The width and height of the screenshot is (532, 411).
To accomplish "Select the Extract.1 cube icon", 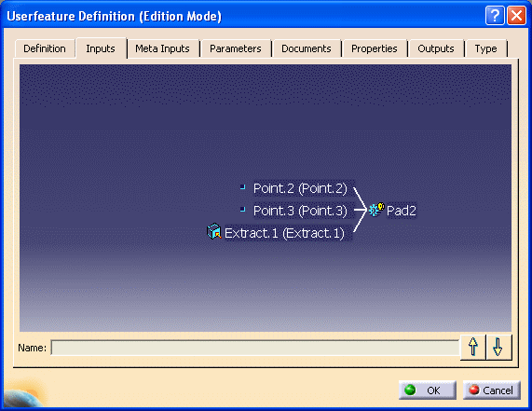I will pos(214,231).
